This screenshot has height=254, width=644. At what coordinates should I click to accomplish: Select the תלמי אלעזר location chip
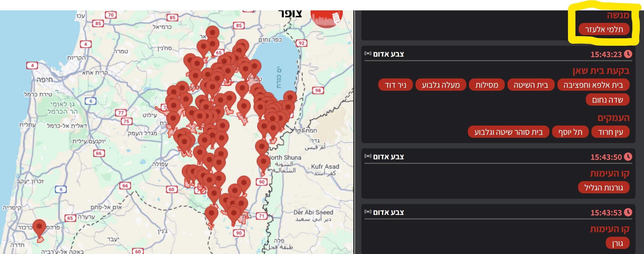coord(604,29)
